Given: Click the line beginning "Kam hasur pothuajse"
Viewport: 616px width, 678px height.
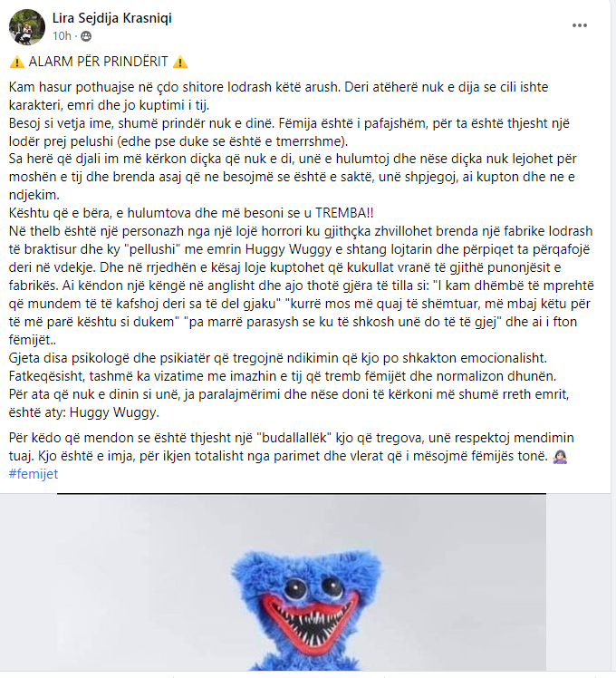Looking at the screenshot, I should tap(278, 87).
